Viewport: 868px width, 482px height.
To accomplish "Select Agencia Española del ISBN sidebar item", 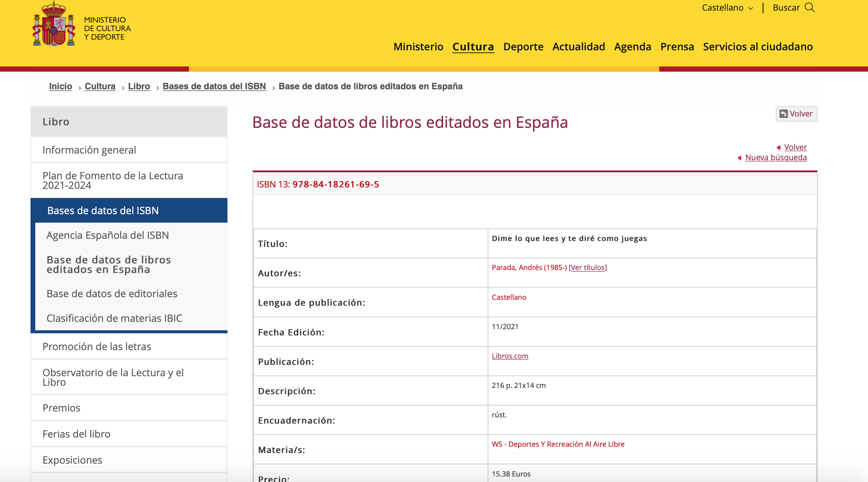I will tap(108, 235).
